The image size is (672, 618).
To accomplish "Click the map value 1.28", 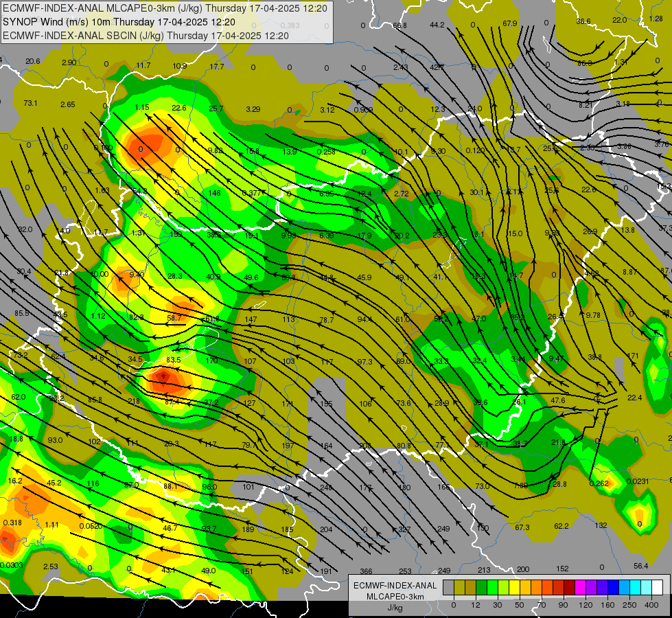I will pos(656,19).
